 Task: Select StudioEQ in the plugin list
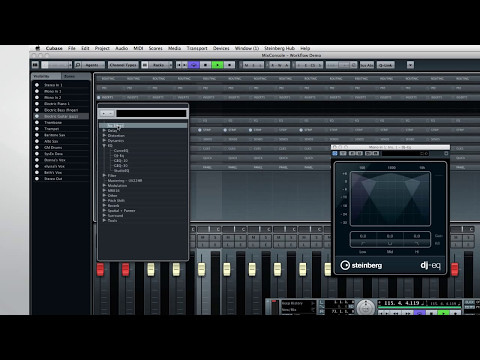click(121, 171)
